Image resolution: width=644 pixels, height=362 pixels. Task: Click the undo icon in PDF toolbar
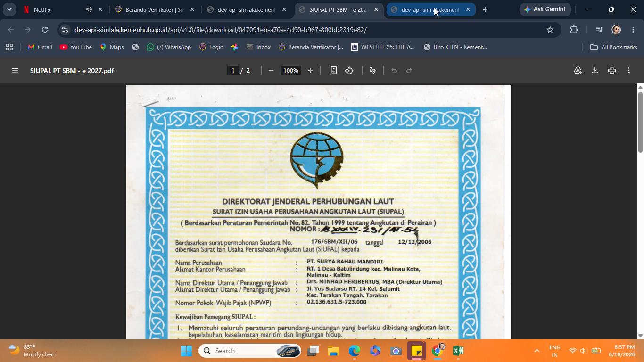pyautogui.click(x=394, y=70)
